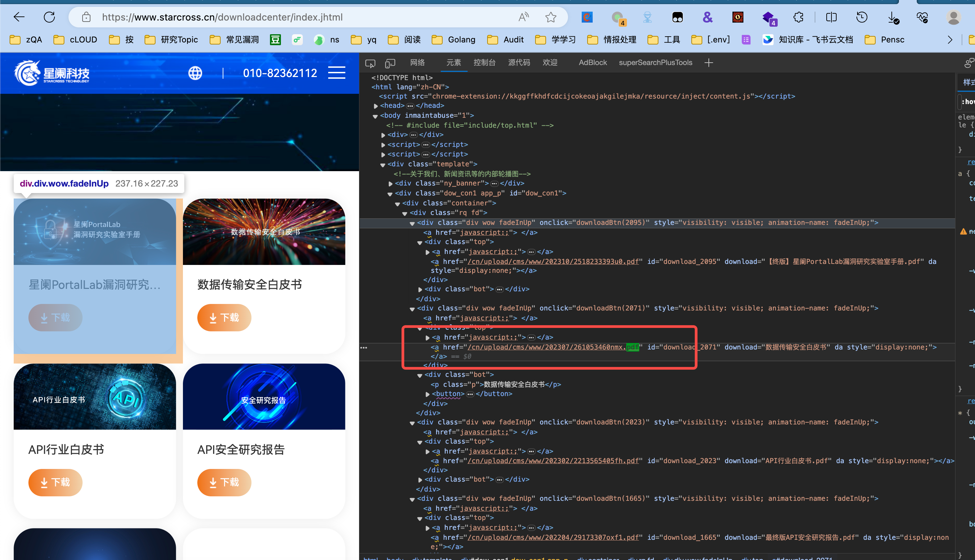975x560 pixels.
Task: Select the <!DOCTYPE html> line in DOM tree
Action: pyautogui.click(x=402, y=78)
